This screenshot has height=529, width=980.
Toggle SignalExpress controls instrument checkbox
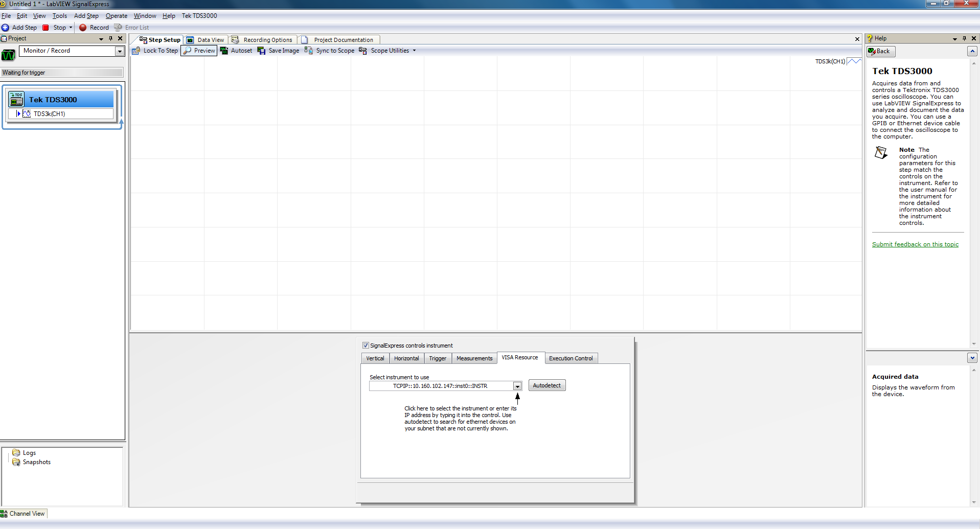(x=366, y=346)
